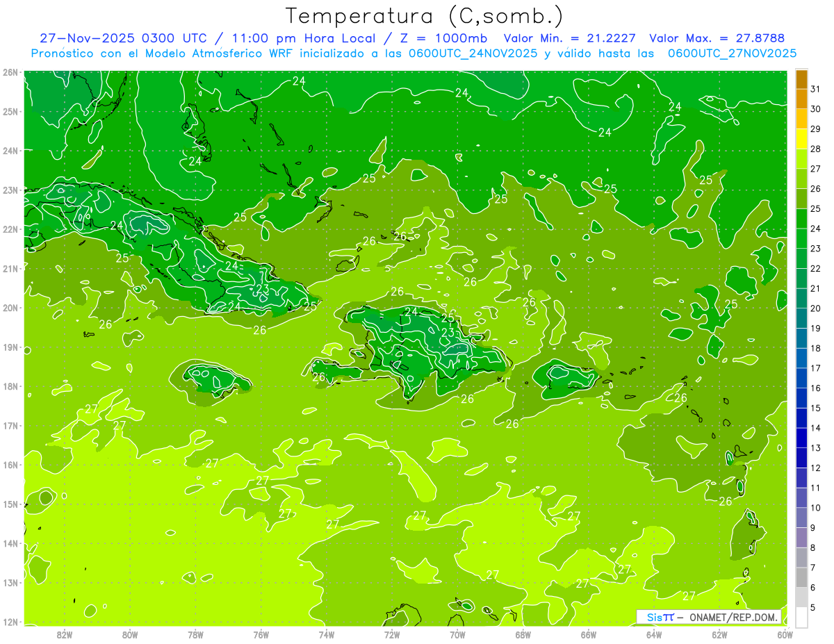Click the '26N' latitude axis label
This screenshot has width=834, height=644.
[10, 72]
